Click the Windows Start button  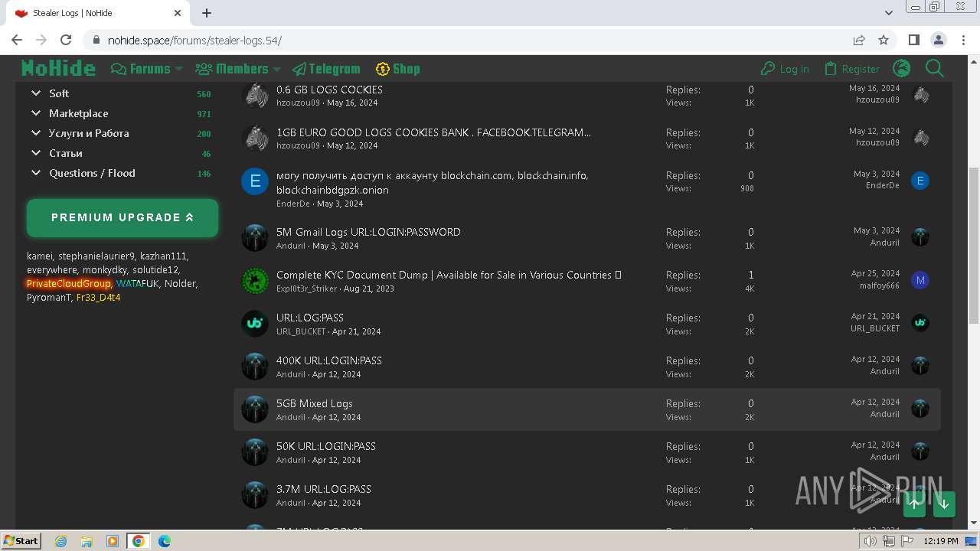click(21, 541)
